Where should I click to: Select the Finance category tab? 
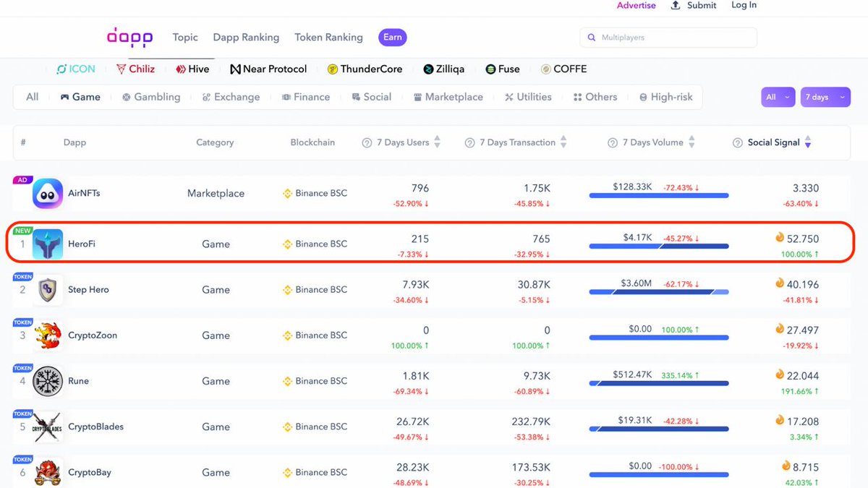coord(306,97)
